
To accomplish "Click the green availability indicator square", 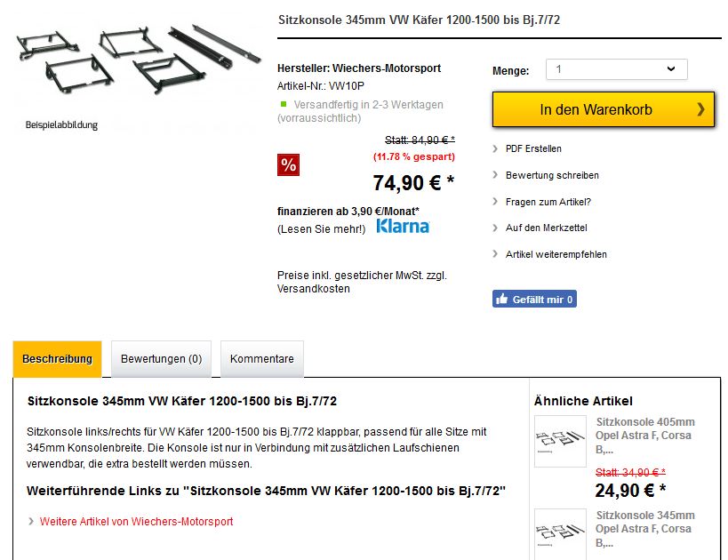I will (284, 104).
